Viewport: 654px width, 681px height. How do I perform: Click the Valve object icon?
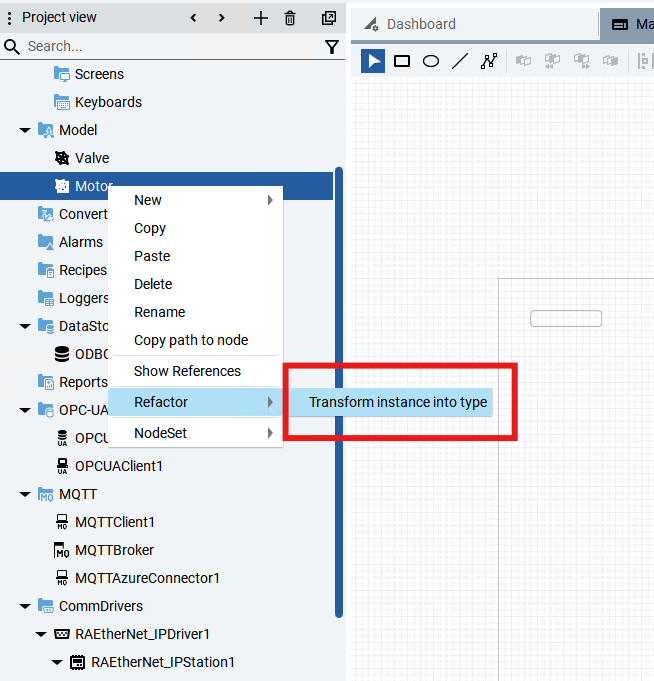pyautogui.click(x=62, y=158)
